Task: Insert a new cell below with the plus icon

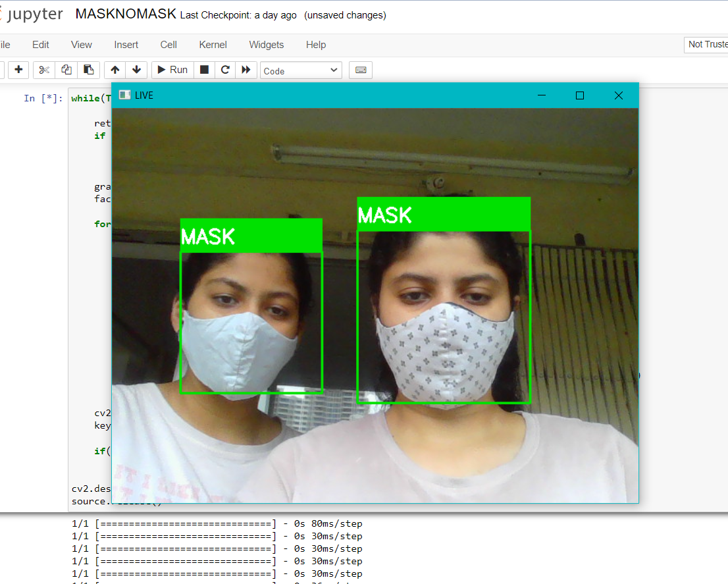Action: [x=18, y=69]
